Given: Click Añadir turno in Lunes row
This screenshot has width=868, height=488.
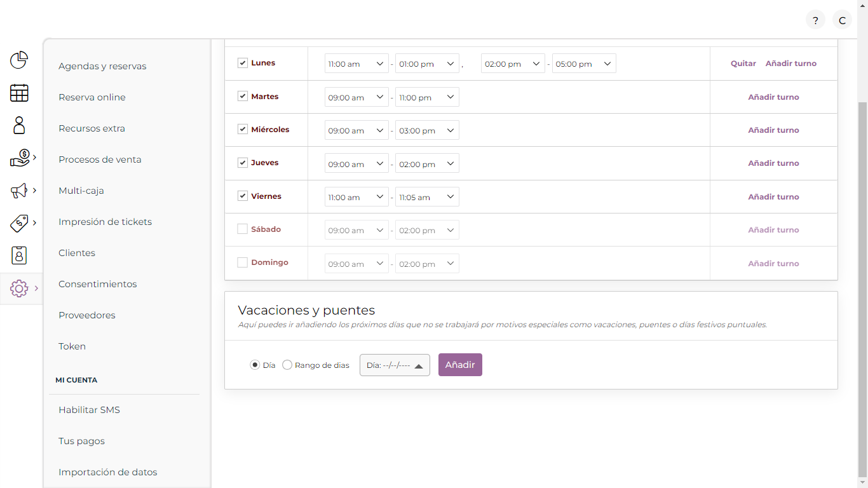Looking at the screenshot, I should click(x=791, y=64).
